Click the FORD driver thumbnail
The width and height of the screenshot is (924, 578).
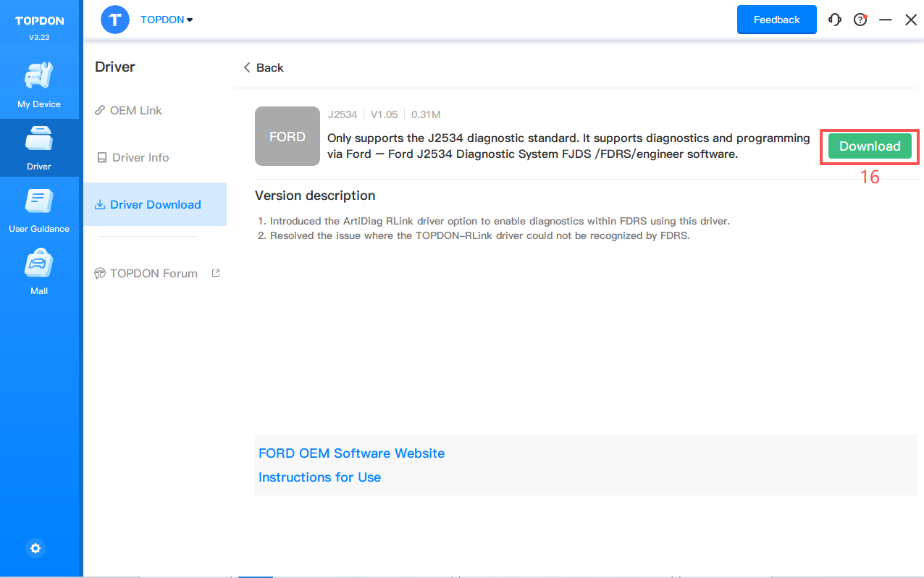click(287, 136)
